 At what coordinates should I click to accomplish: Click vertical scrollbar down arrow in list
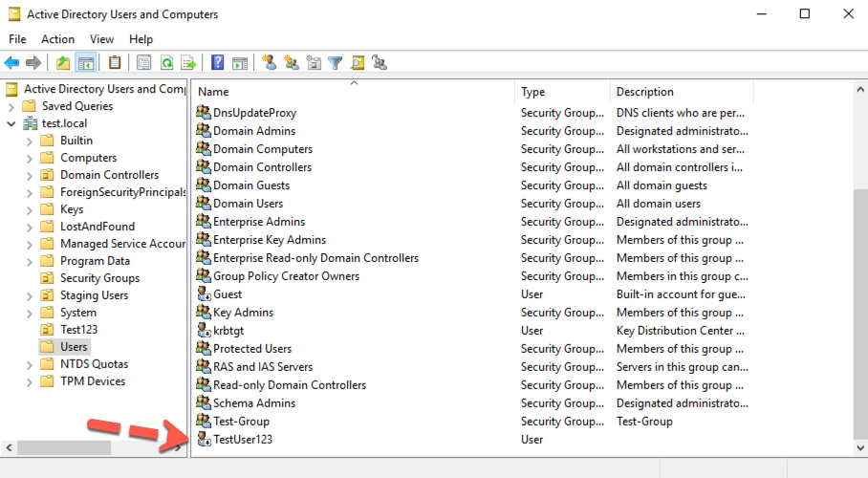[860, 448]
